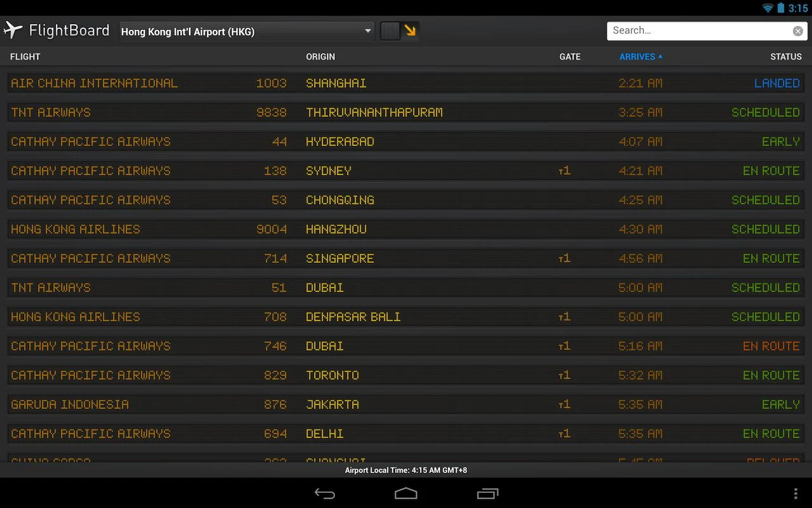Tap the Thiruvananthapuram origin cell
This screenshot has height=508, width=812.
pos(374,112)
